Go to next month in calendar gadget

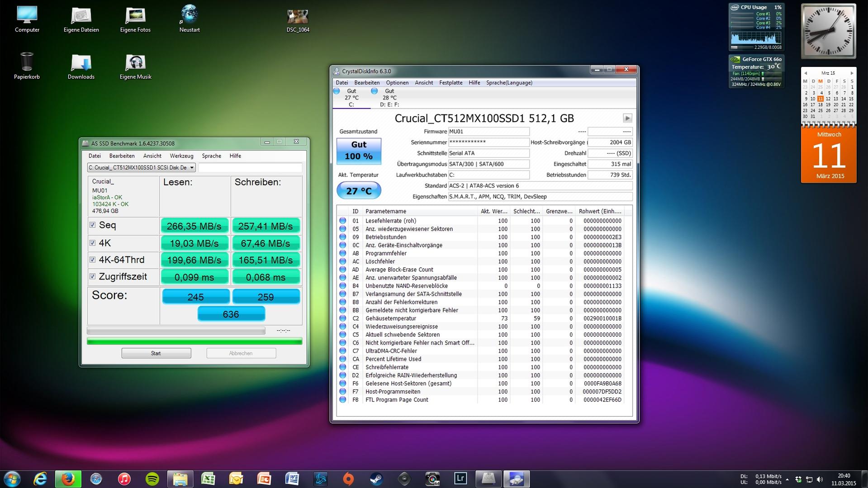click(852, 73)
